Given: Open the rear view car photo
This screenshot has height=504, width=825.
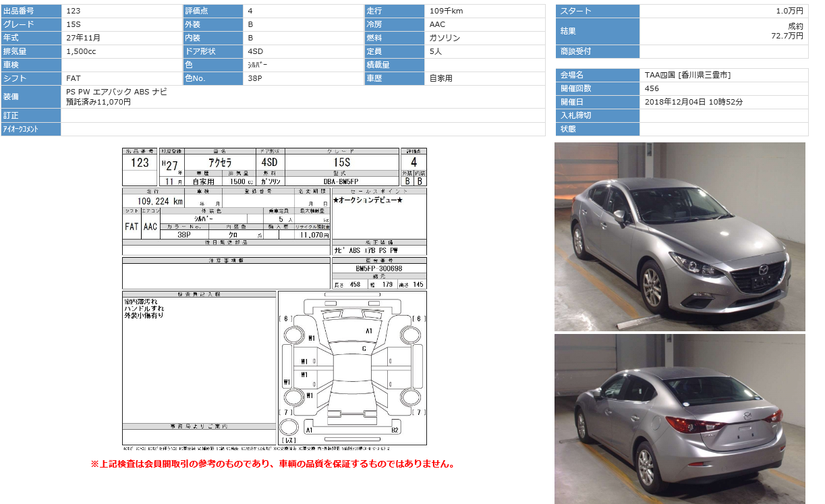Looking at the screenshot, I should click(679, 418).
